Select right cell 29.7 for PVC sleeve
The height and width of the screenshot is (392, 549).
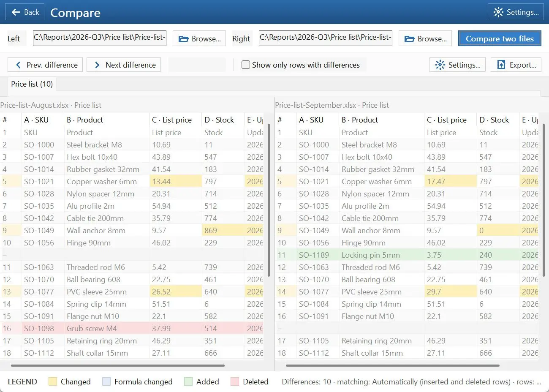[x=451, y=291]
